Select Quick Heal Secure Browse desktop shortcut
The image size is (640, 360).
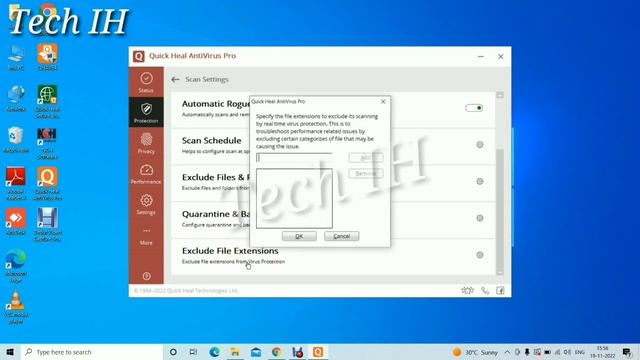(x=47, y=102)
